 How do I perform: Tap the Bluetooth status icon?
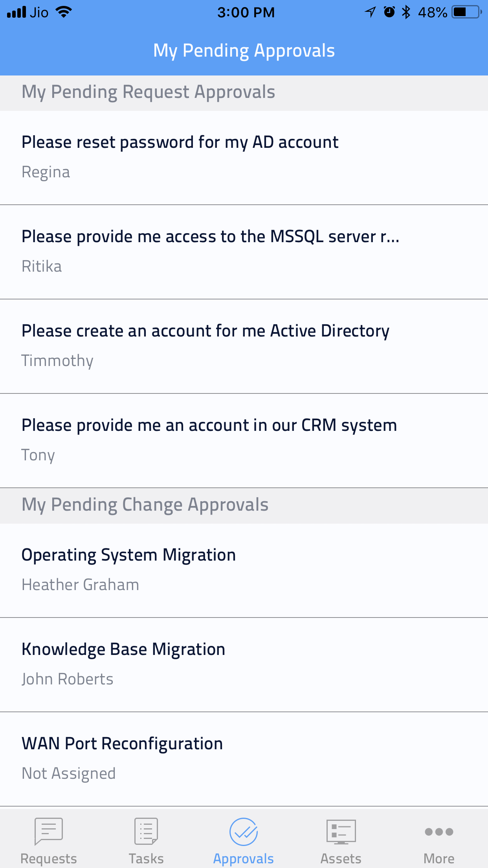[x=406, y=12]
